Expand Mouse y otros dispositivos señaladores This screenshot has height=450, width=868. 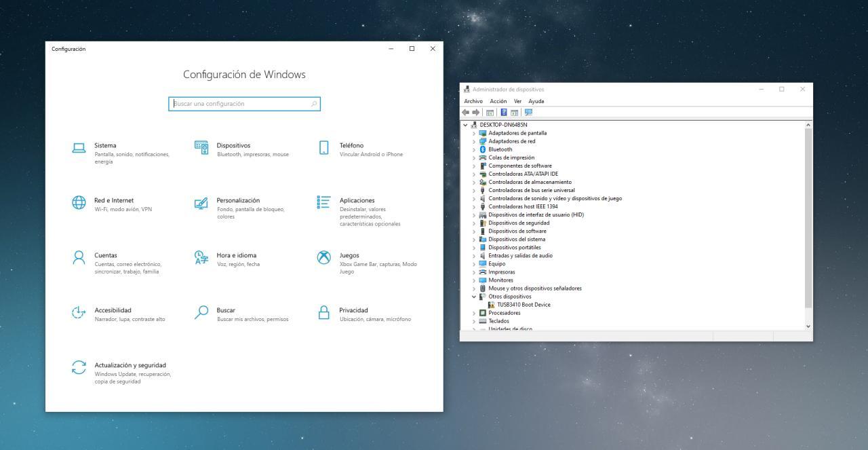(x=474, y=288)
